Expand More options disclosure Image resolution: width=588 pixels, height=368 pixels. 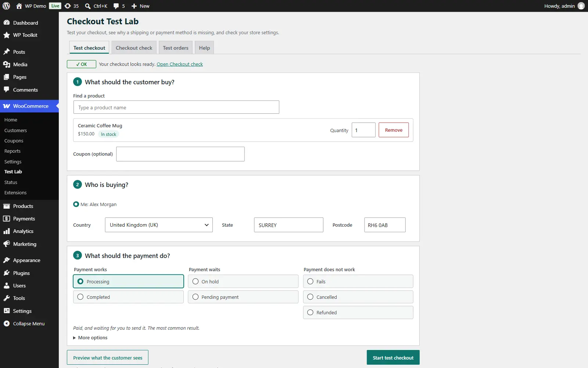click(90, 337)
